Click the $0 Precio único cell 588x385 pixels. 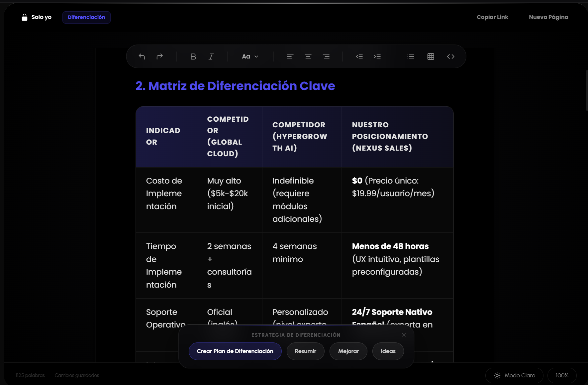[x=398, y=200]
